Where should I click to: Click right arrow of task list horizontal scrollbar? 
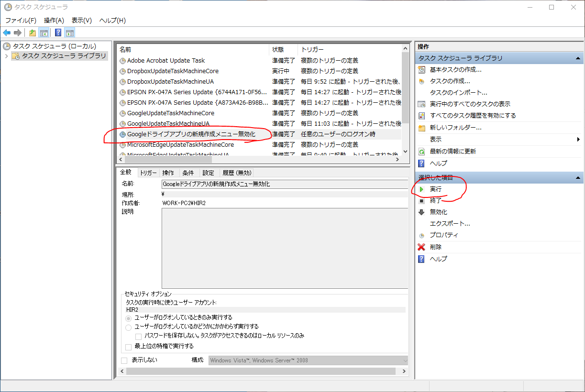click(x=397, y=160)
